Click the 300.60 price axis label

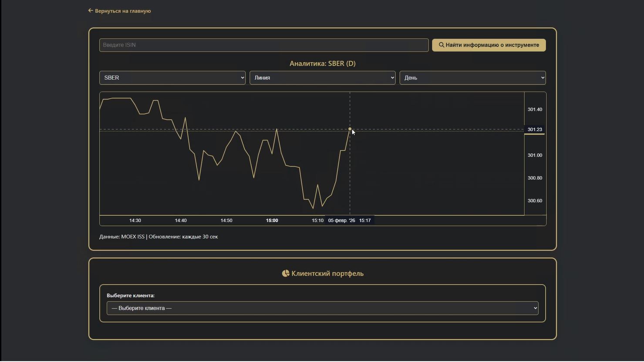[x=535, y=201]
